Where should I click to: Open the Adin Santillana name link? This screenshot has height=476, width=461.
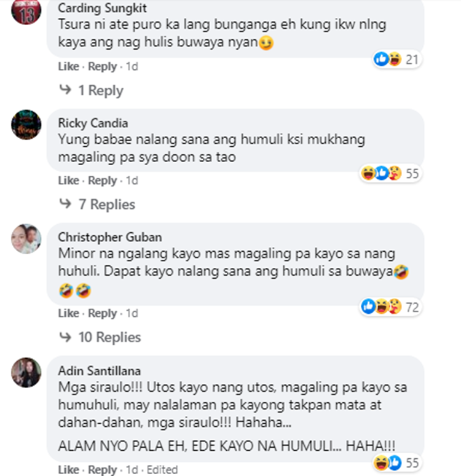(100, 370)
